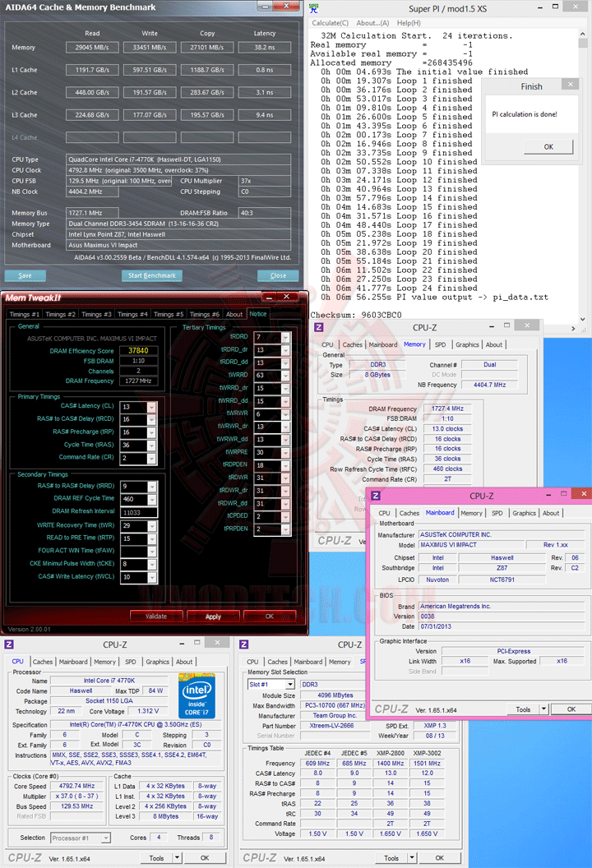592x868 pixels.
Task: Click Apply button in Mem TweakIt
Action: 213,616
